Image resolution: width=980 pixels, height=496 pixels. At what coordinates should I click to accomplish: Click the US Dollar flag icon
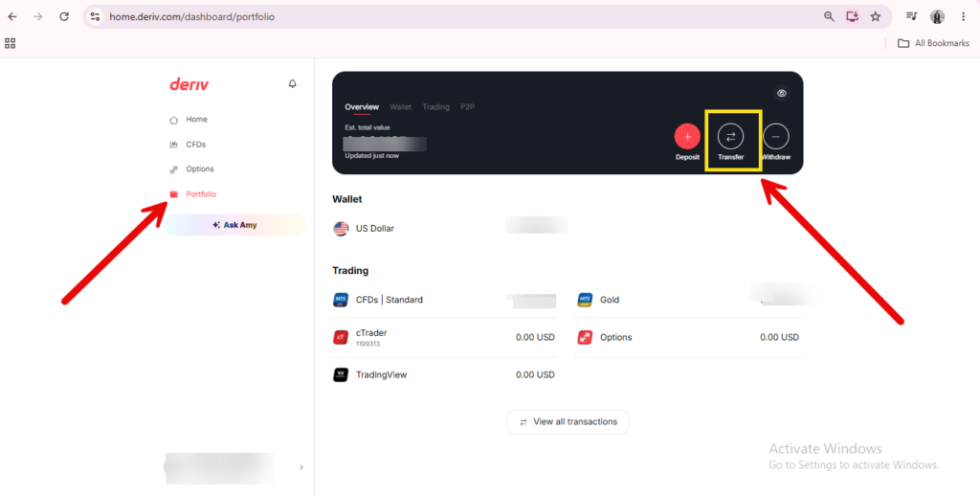coord(341,228)
